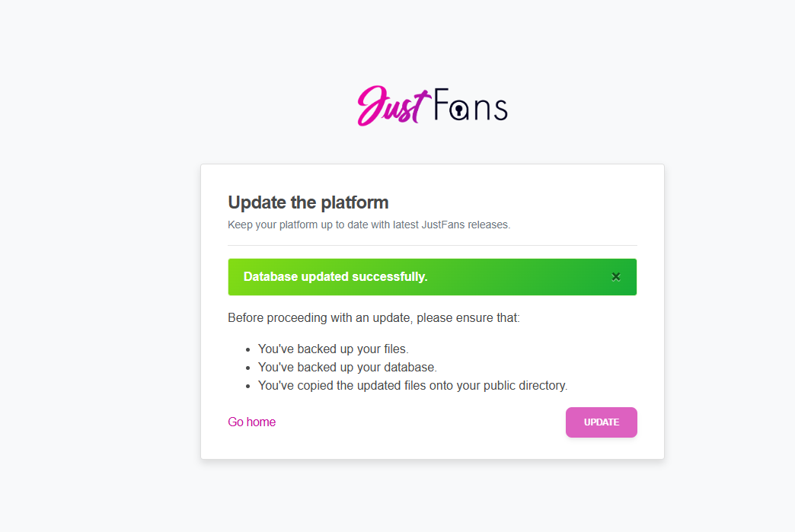Select the 'backed up your database' list item text
The width and height of the screenshot is (795, 532).
347,368
